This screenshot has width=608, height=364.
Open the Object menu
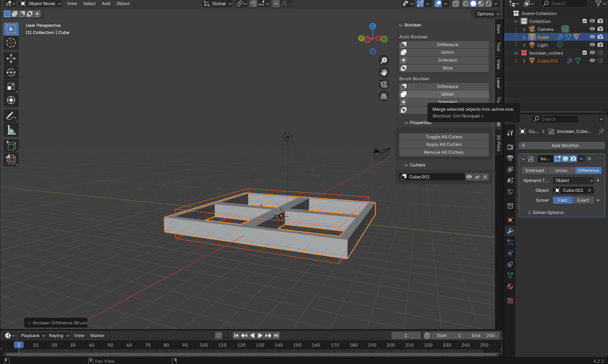[123, 4]
